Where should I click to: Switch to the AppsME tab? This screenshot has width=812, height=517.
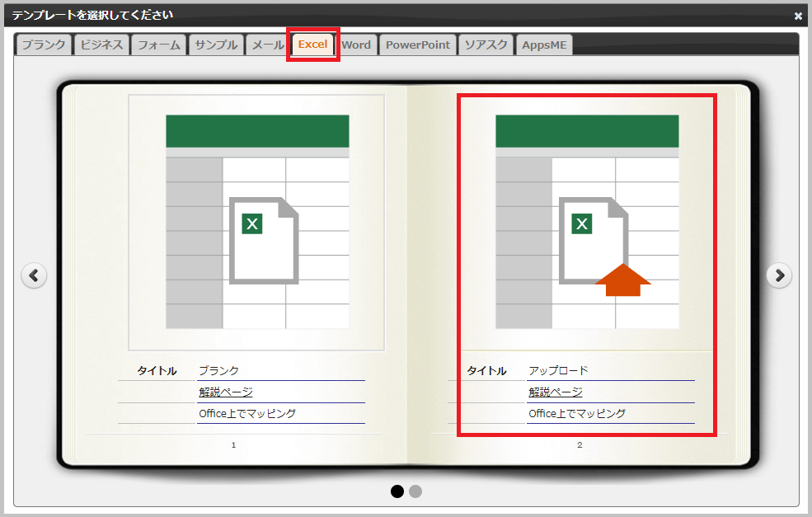[544, 45]
